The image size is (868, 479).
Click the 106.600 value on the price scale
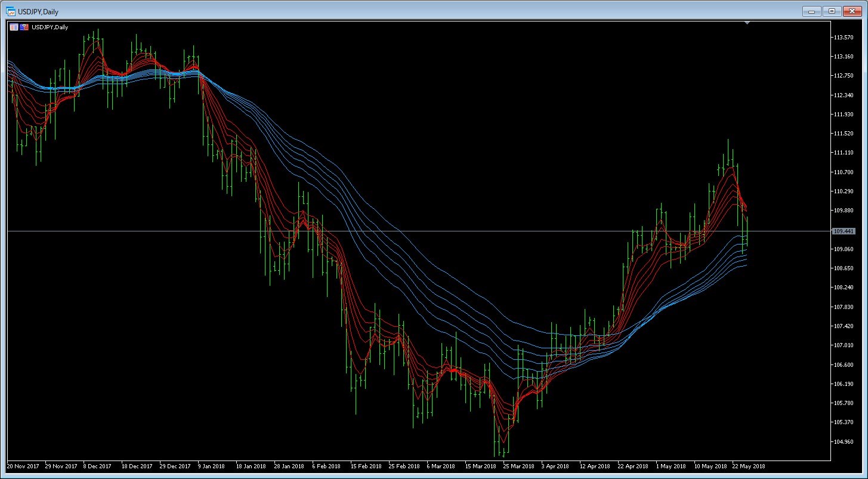pyautogui.click(x=845, y=364)
